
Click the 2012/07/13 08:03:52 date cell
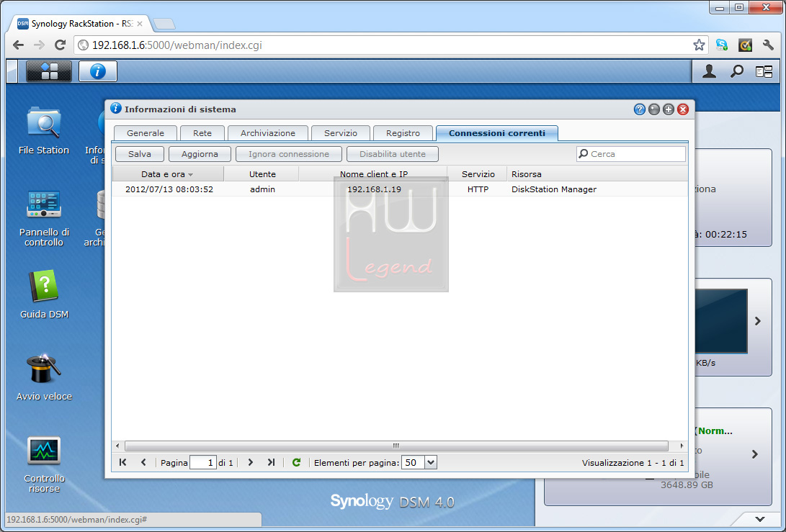169,189
